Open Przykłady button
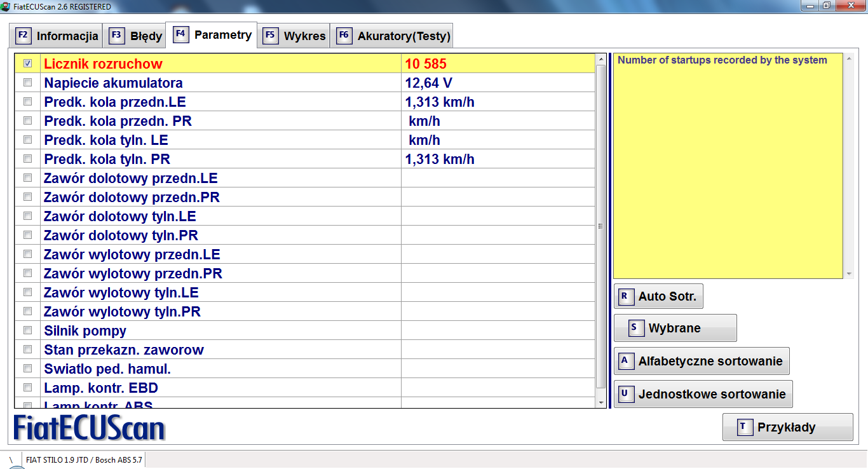This screenshot has width=868, height=469. pyautogui.click(x=787, y=427)
